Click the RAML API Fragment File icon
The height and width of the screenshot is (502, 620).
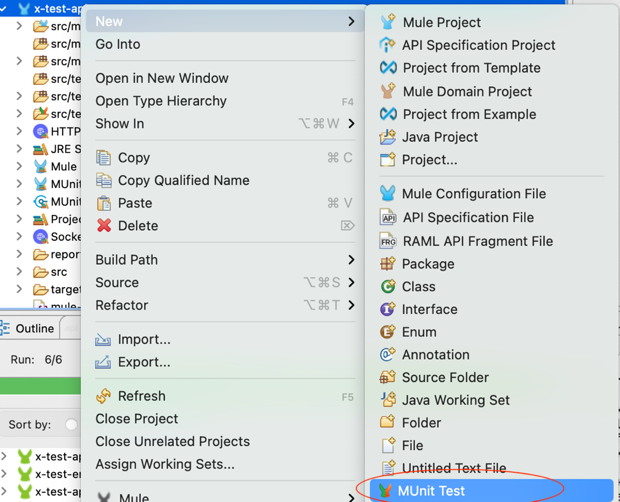click(388, 241)
